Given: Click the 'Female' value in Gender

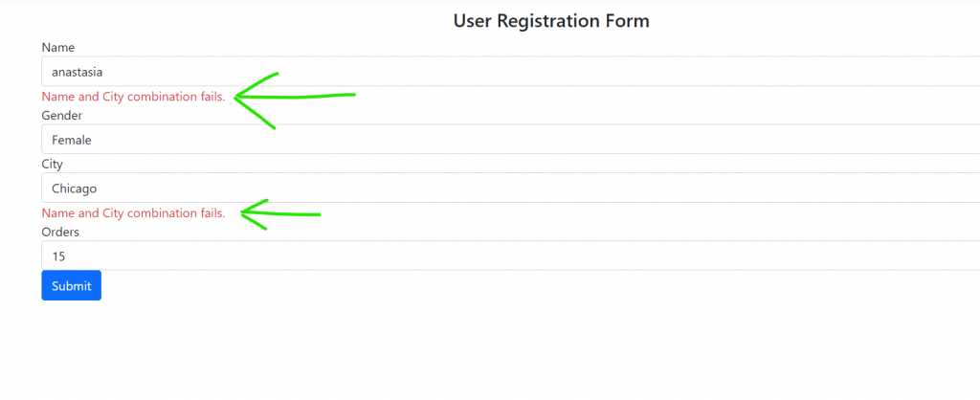Looking at the screenshot, I should (x=72, y=140).
